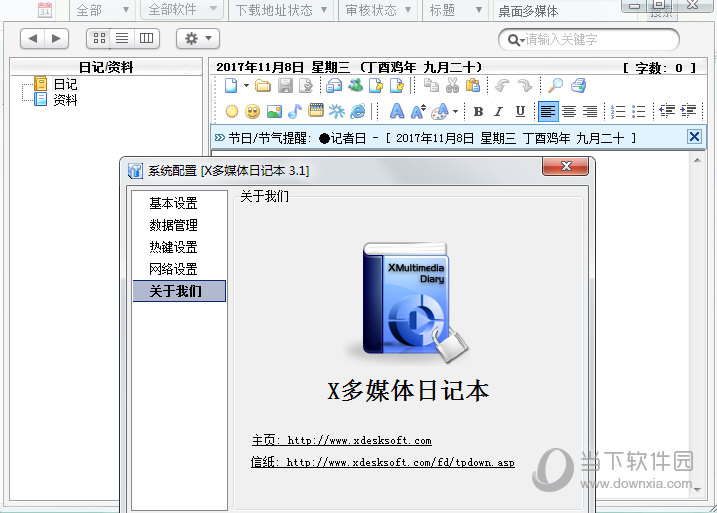Switch to grid thumbnail view
Image resolution: width=717 pixels, height=513 pixels.
point(99,38)
